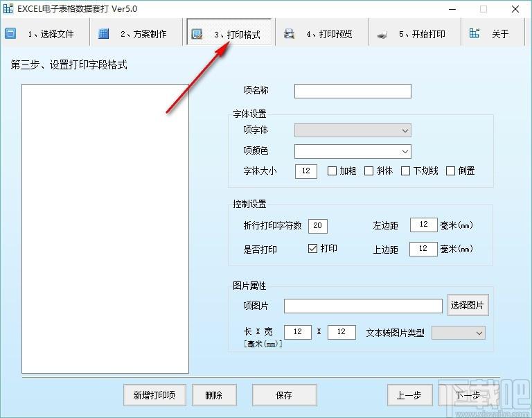Click the 新增打印项 button

point(154,395)
